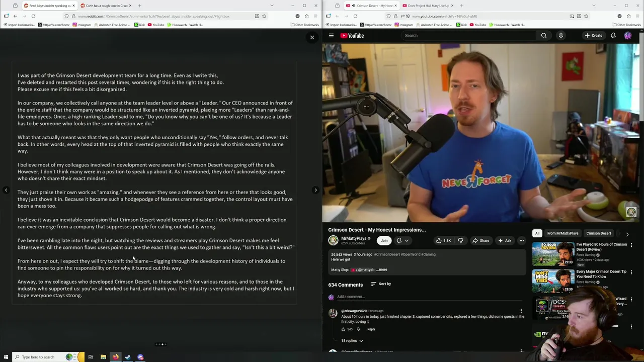The width and height of the screenshot is (644, 362).
Task: Click the Windows Start button
Action: [5, 357]
